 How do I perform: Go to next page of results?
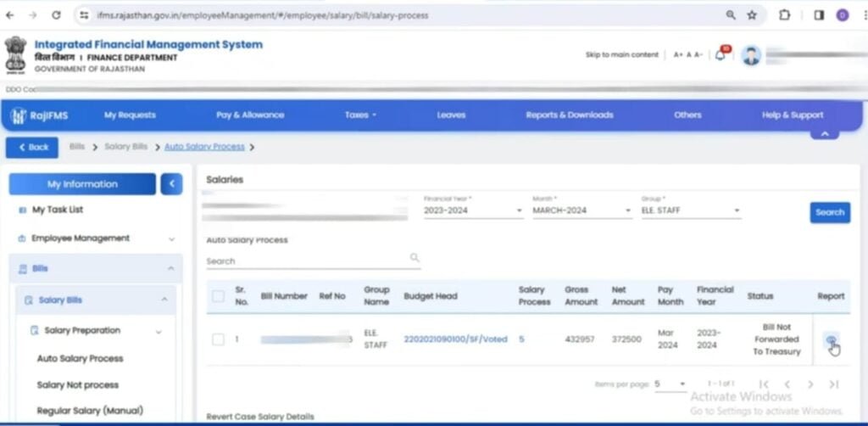click(x=810, y=384)
